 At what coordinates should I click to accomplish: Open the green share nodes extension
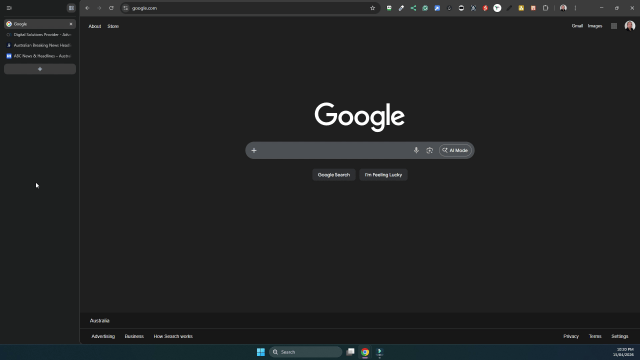pyautogui.click(x=413, y=8)
